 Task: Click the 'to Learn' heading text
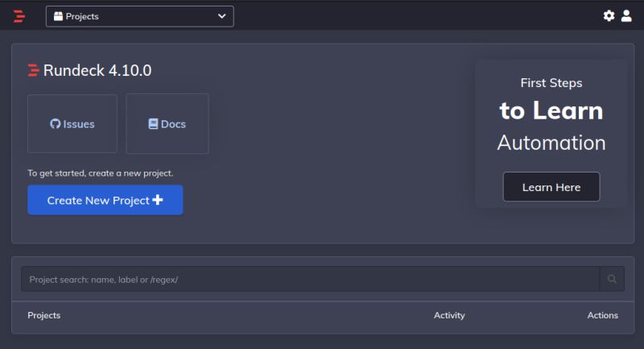[551, 110]
